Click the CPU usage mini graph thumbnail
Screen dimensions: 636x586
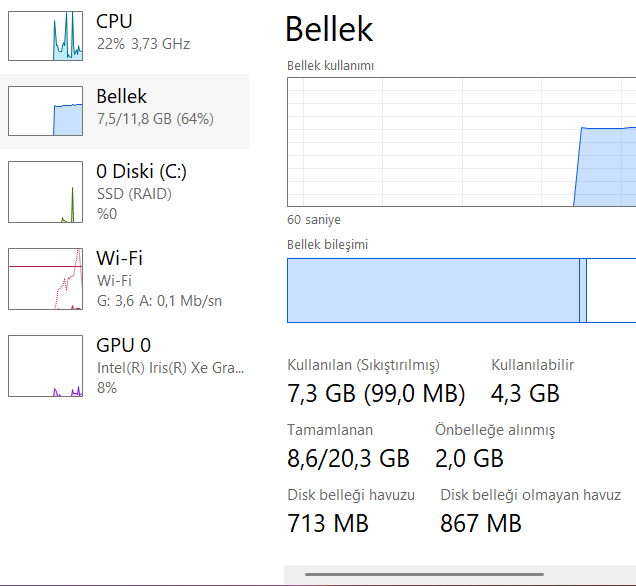coord(46,36)
